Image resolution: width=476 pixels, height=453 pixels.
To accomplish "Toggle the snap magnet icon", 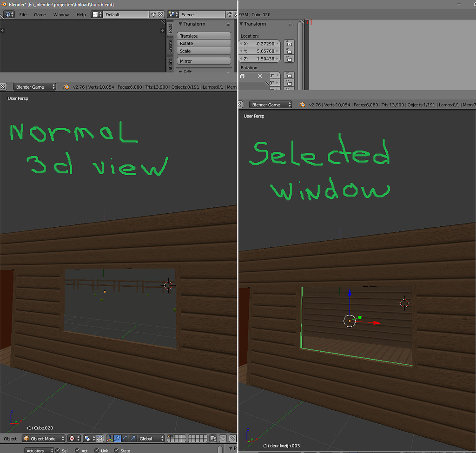I will click(x=232, y=439).
